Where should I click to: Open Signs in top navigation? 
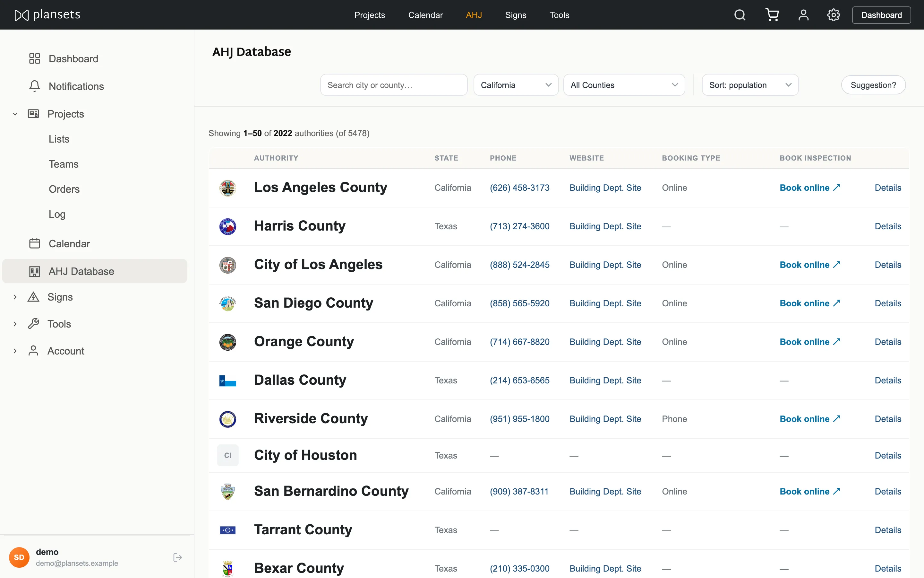[516, 15]
